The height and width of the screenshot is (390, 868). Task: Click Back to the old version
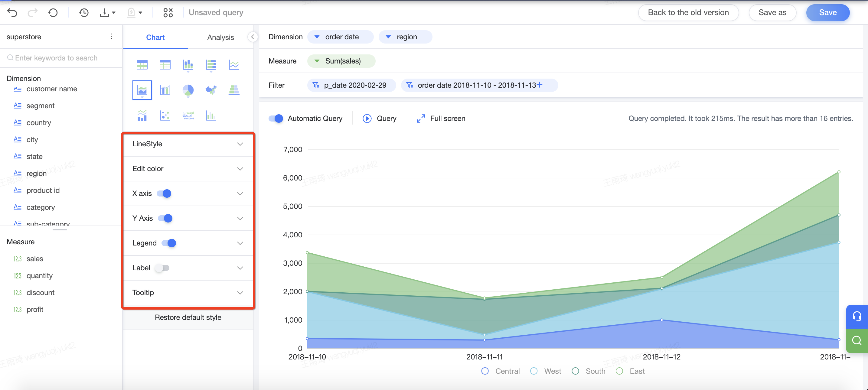click(688, 13)
